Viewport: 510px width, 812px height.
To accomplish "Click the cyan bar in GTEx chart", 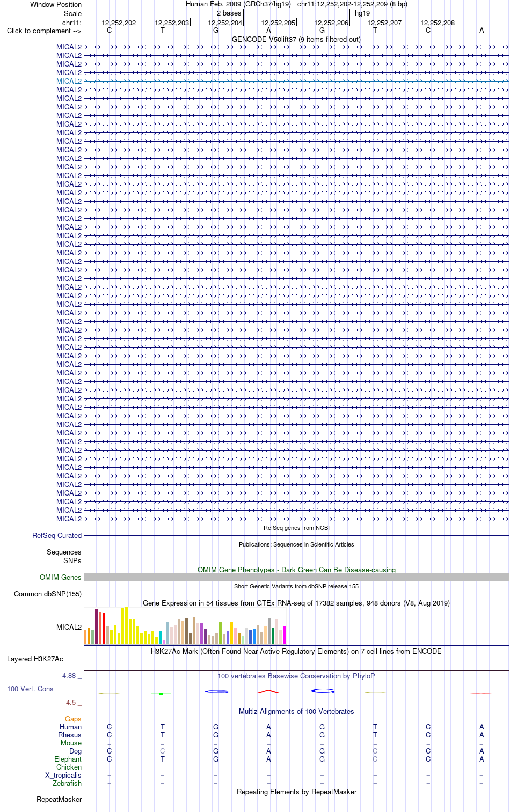I will (x=160, y=638).
